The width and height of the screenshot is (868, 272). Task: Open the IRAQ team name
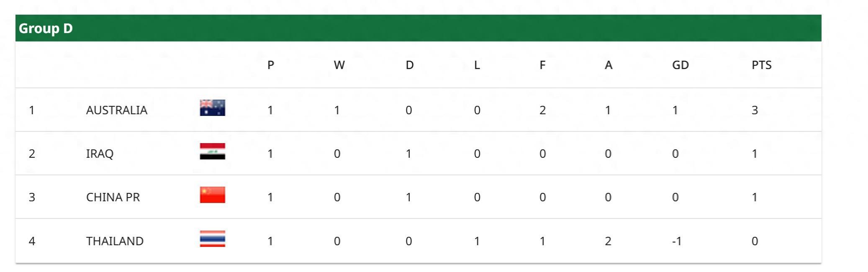100,154
